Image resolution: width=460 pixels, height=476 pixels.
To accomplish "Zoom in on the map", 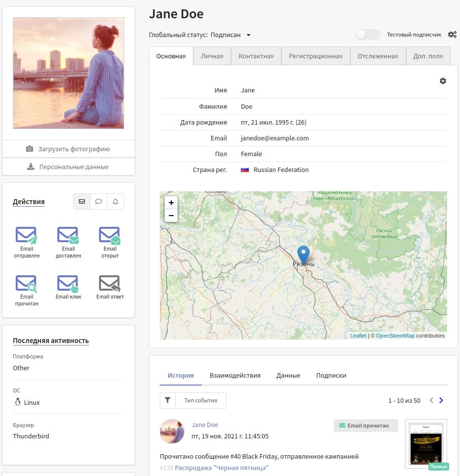I will tap(171, 203).
